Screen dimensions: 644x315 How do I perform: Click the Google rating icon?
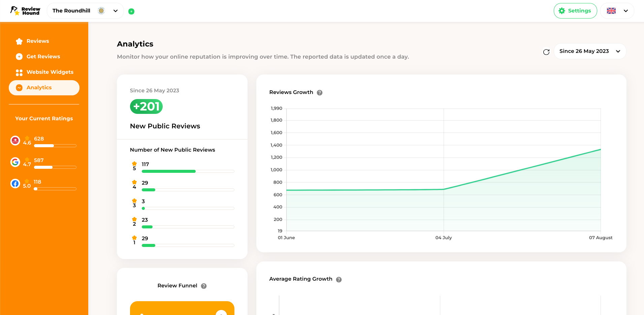(x=15, y=162)
